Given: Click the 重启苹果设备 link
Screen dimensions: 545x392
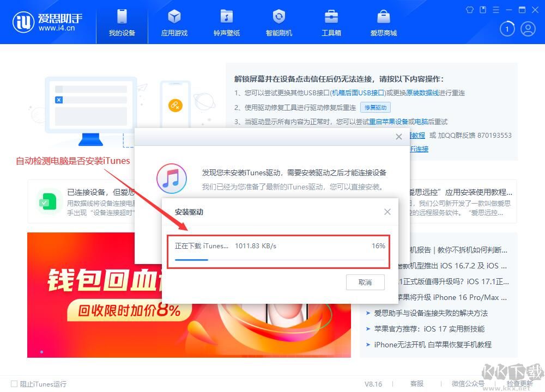Looking at the screenshot, I should (x=388, y=122).
